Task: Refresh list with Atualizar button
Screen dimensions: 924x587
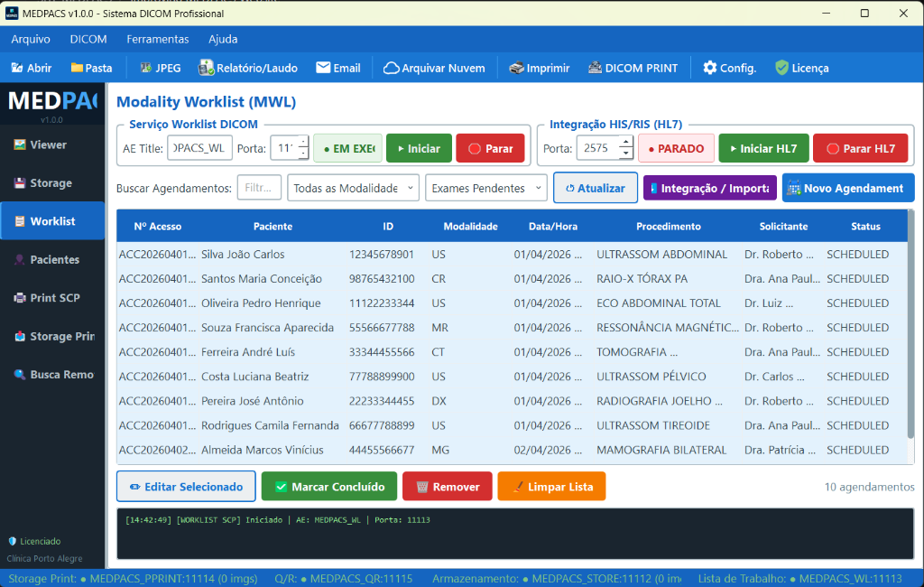Action: click(596, 188)
